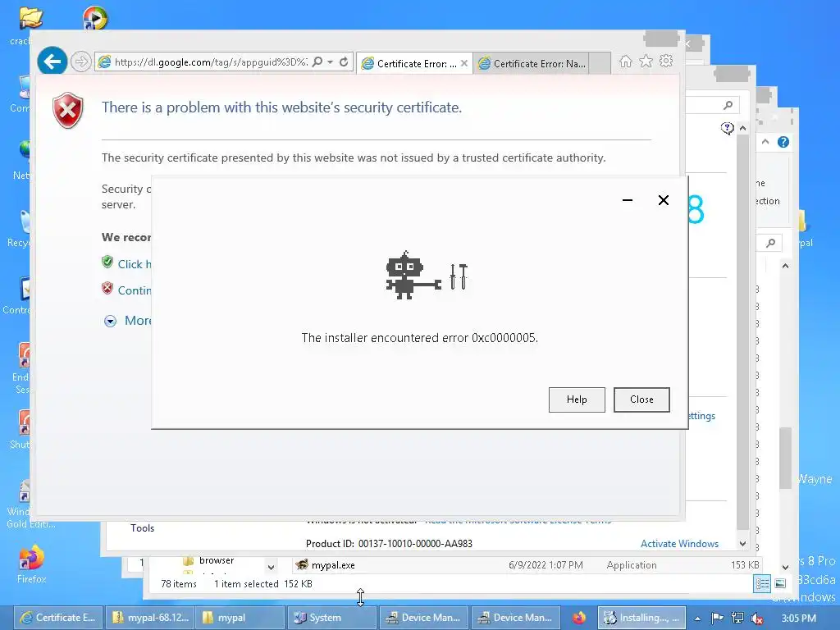Click the taskbar clock 3:05 PM
The width and height of the screenshot is (840, 630).
coord(798,619)
